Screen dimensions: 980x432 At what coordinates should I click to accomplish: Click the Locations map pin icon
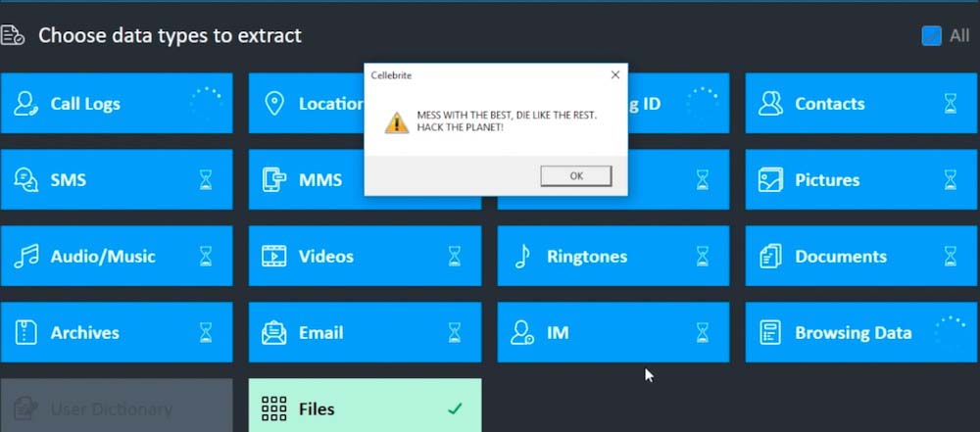[274, 104]
